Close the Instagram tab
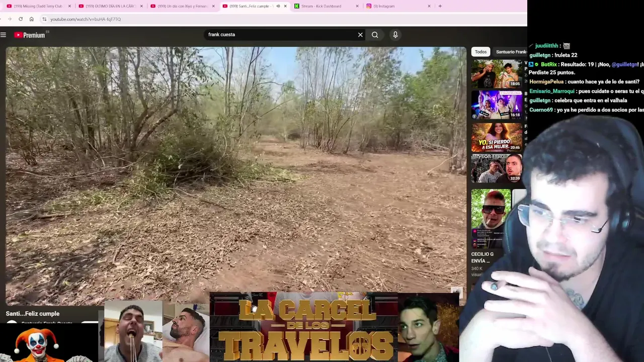 (429, 6)
